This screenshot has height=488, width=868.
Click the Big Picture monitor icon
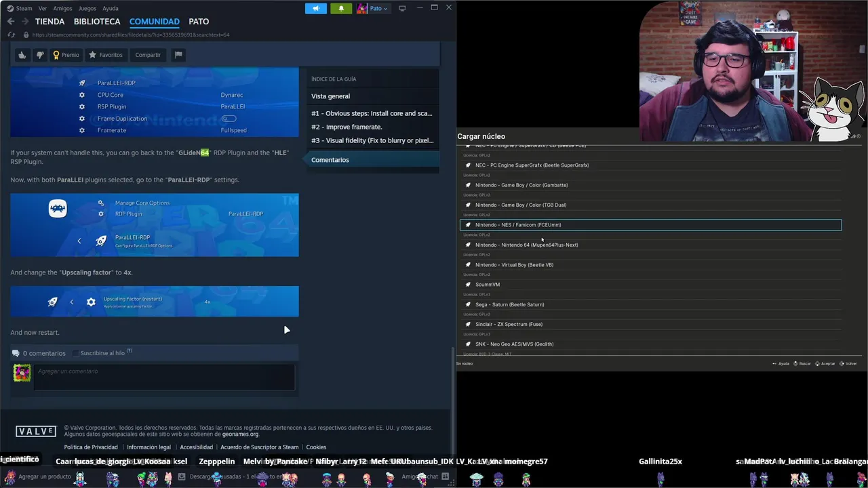coord(402,8)
